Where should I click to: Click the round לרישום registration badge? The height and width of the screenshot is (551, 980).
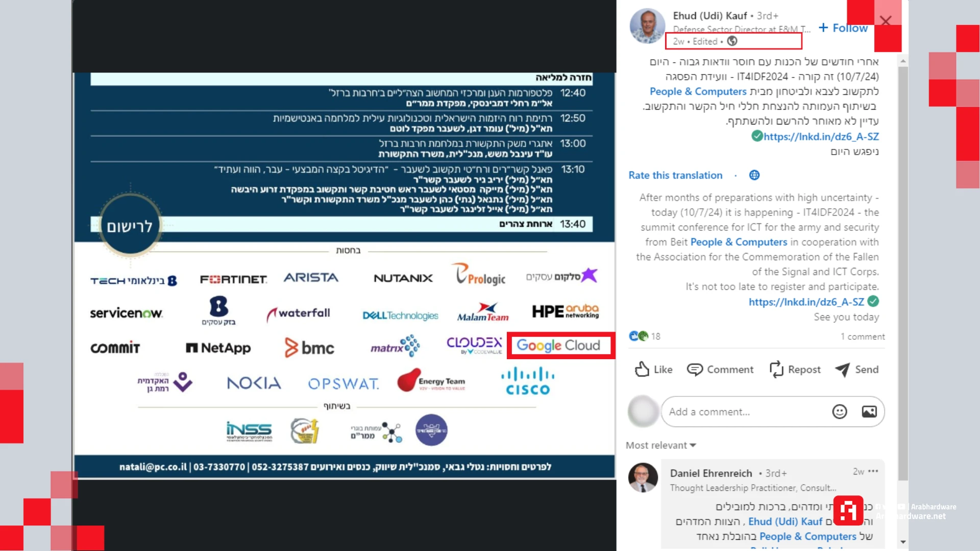[130, 225]
